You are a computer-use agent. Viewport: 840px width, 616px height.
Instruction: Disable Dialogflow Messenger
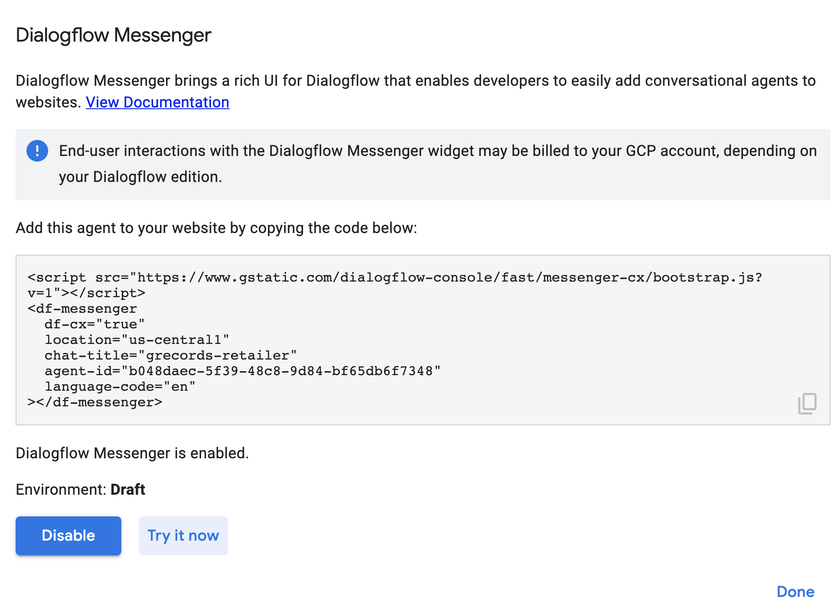pyautogui.click(x=68, y=535)
